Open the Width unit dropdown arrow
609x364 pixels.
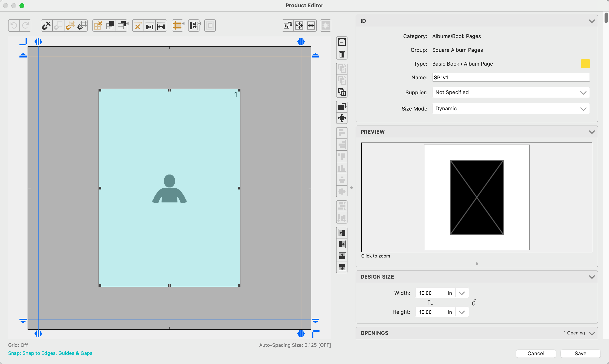coord(462,293)
